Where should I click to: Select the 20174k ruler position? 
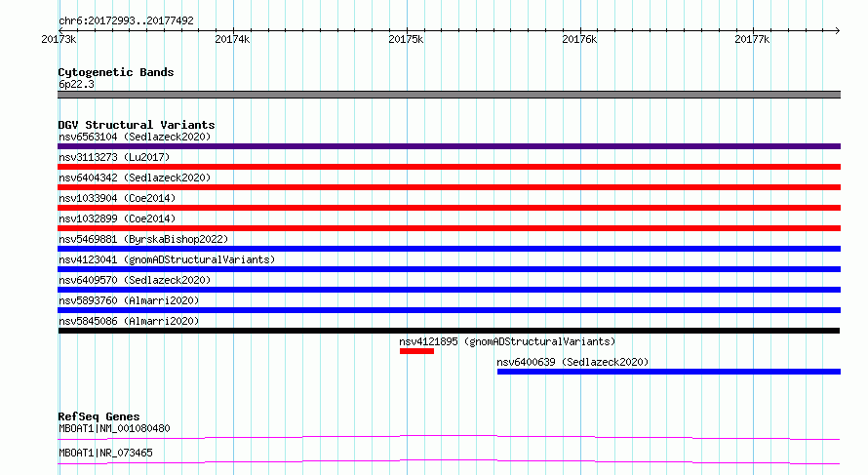coord(232,39)
